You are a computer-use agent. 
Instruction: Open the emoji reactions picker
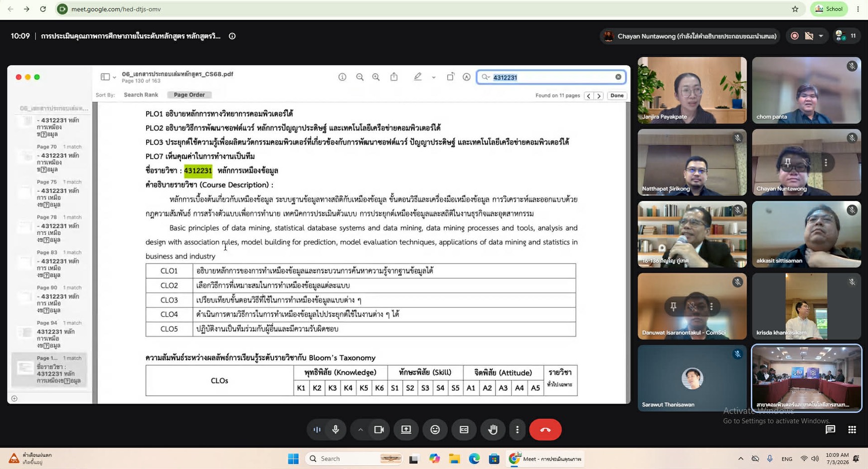[435, 430]
